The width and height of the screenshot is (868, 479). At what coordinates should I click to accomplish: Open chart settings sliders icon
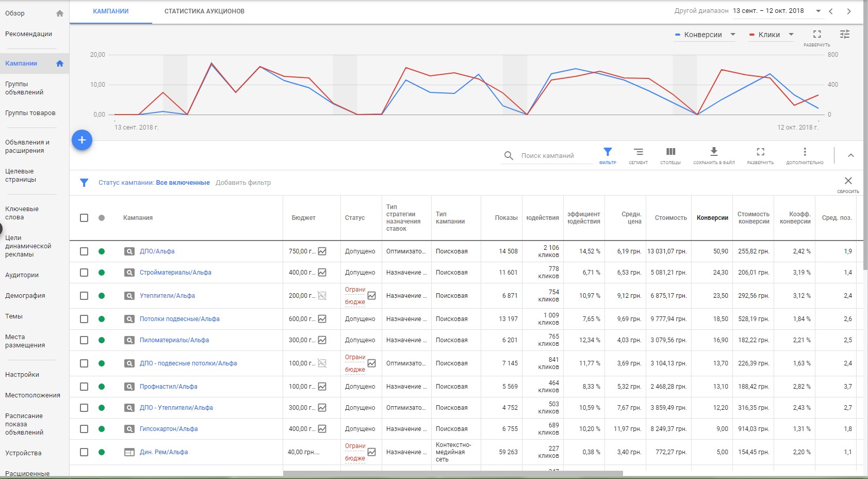coord(845,34)
